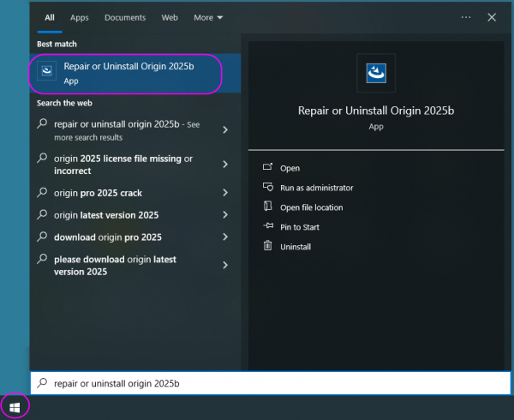Close the search panel with X
The image size is (514, 420).
pyautogui.click(x=492, y=17)
